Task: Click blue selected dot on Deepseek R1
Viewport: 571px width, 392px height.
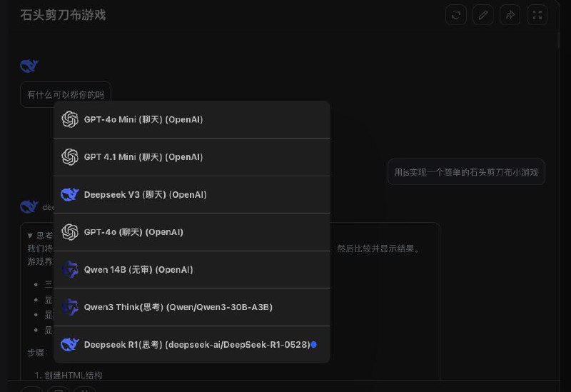Action: point(313,344)
